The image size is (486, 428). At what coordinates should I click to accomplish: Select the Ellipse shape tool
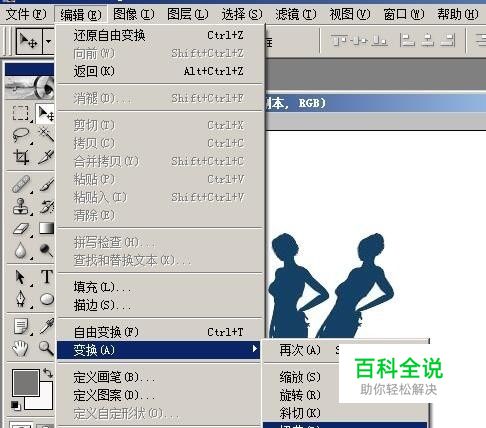pyautogui.click(x=46, y=299)
